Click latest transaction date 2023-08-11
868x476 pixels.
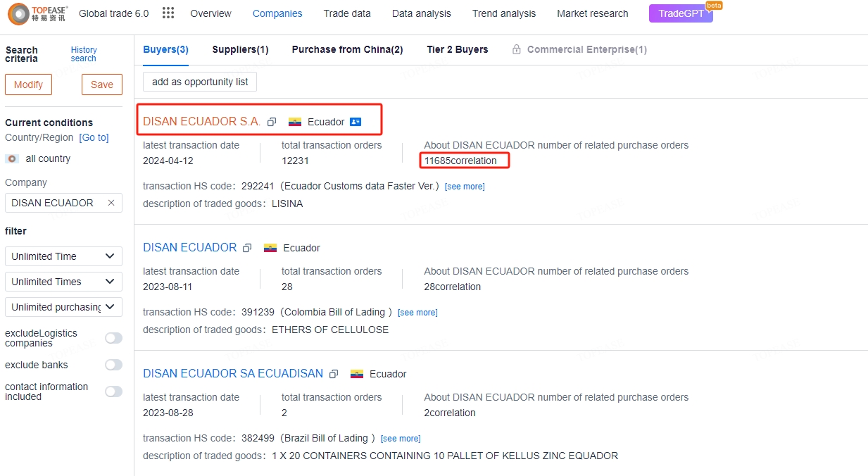pos(168,287)
